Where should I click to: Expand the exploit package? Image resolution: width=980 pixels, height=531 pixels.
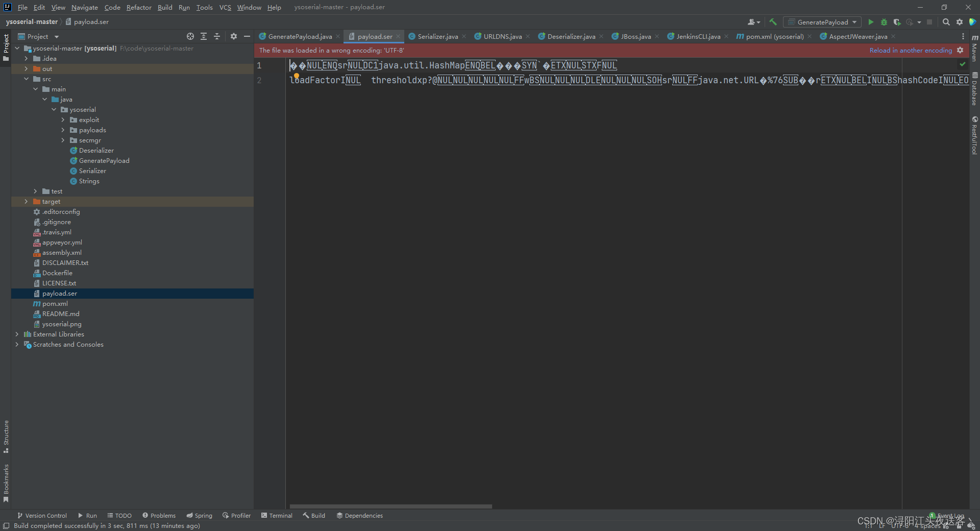point(63,120)
